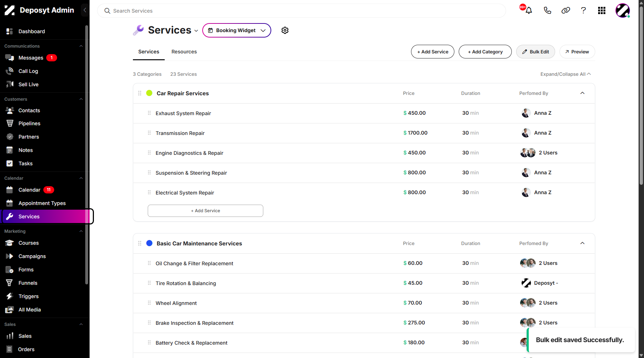Open the notifications bell icon
Image resolution: width=644 pixels, height=358 pixels.
click(x=528, y=10)
